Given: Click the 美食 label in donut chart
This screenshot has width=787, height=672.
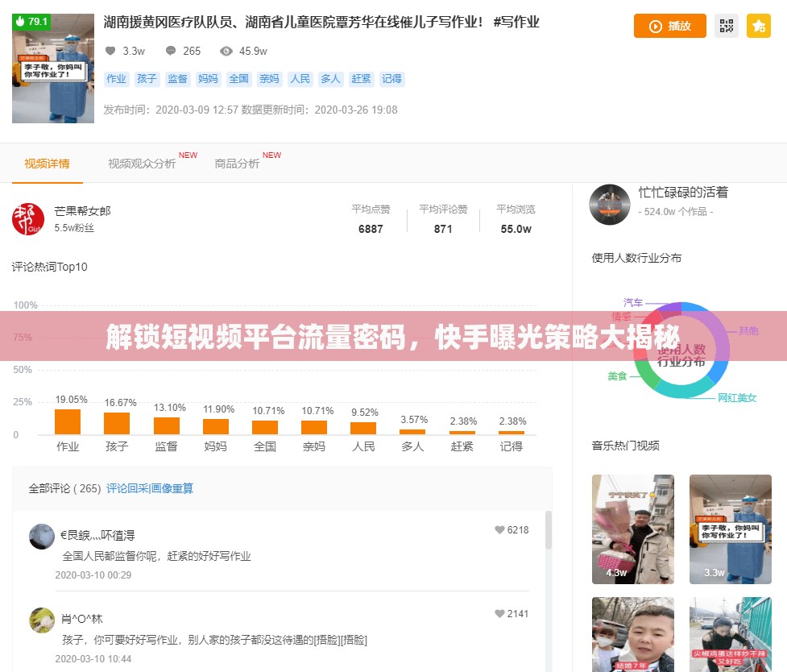Looking at the screenshot, I should pyautogui.click(x=617, y=376).
